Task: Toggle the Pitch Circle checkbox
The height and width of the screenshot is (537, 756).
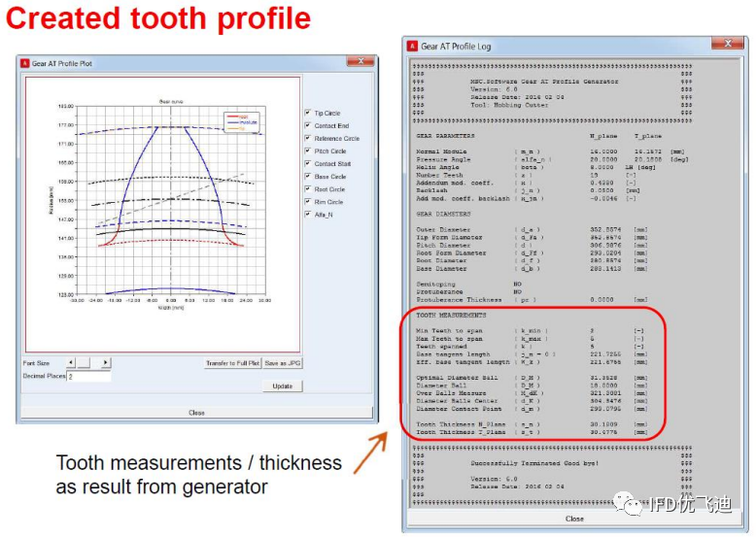Action: [308, 151]
